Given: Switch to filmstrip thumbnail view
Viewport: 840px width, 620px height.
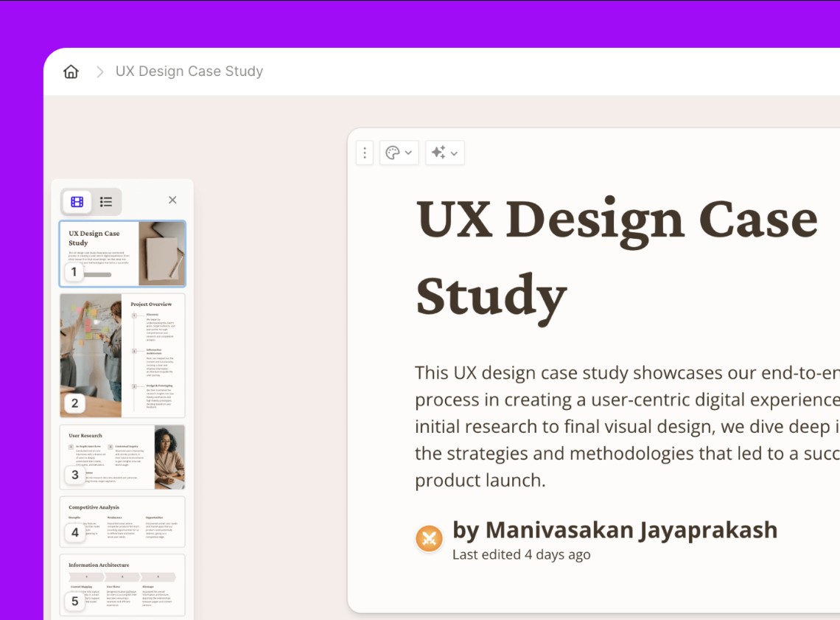Looking at the screenshot, I should click(77, 201).
